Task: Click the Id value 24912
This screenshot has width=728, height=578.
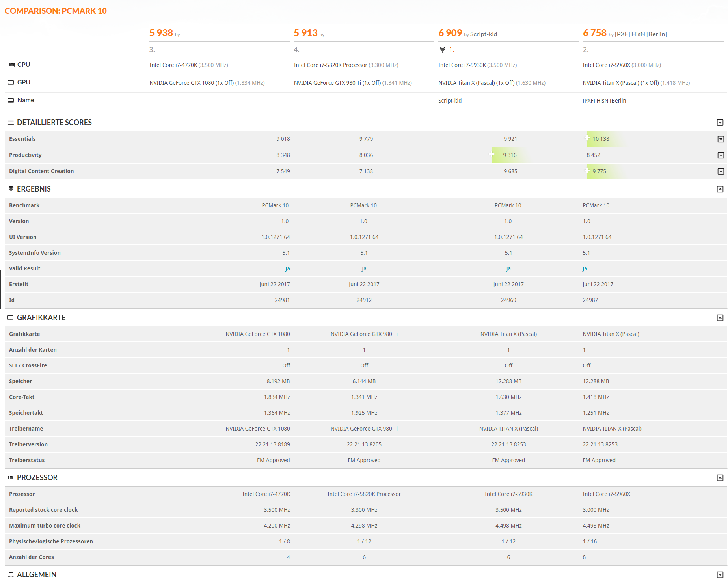Action: tap(364, 300)
